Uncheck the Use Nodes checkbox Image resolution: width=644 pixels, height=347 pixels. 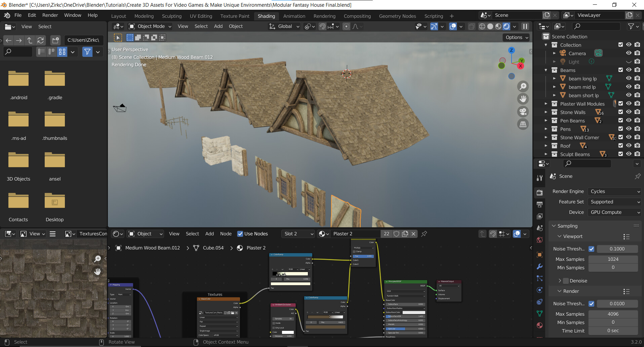click(x=240, y=234)
